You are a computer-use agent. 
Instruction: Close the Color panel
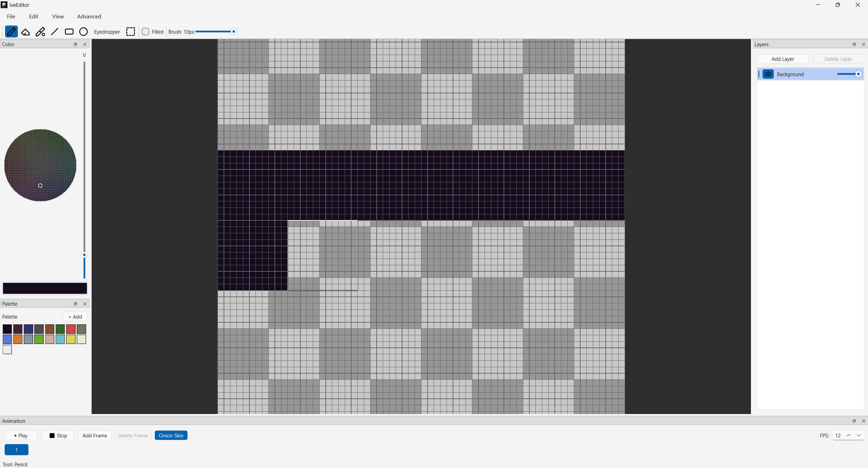coord(85,44)
